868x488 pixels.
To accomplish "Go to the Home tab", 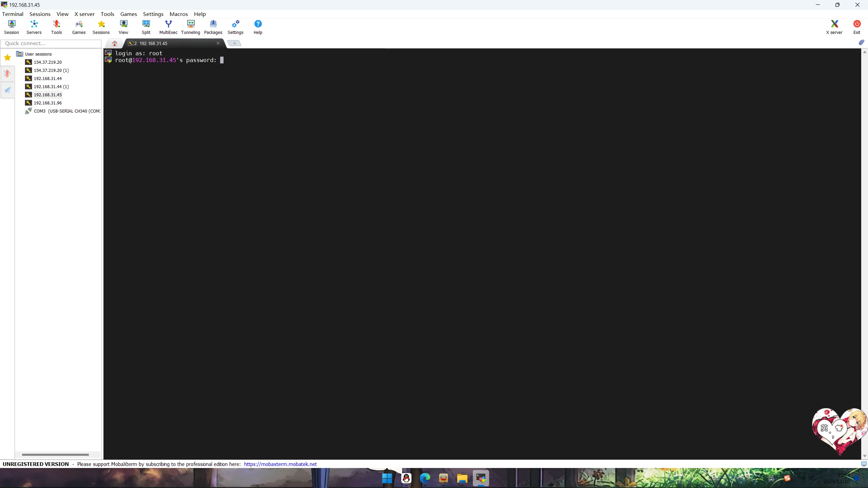I will tap(115, 43).
